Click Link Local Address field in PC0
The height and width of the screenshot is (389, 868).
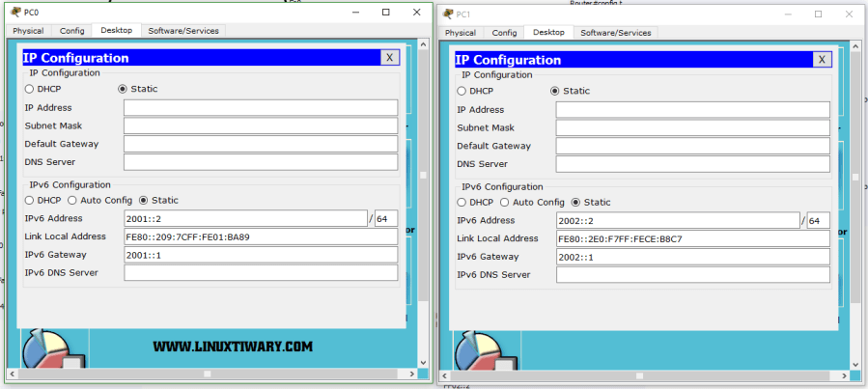pos(261,236)
